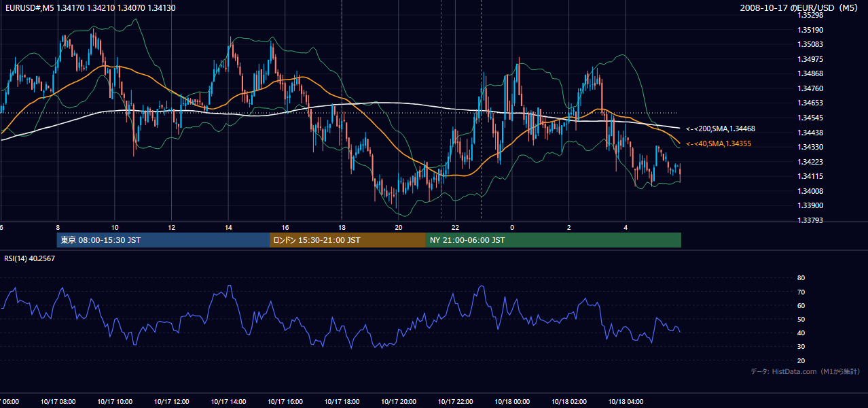Click the 10/17 22:00 bottom time label
The height and width of the screenshot is (408, 868).
(x=455, y=402)
